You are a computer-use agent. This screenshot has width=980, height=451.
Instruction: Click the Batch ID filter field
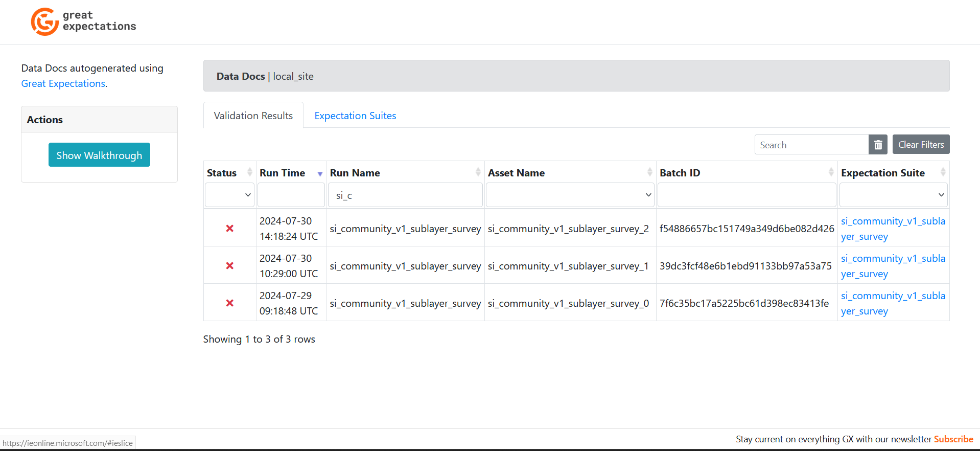point(746,195)
